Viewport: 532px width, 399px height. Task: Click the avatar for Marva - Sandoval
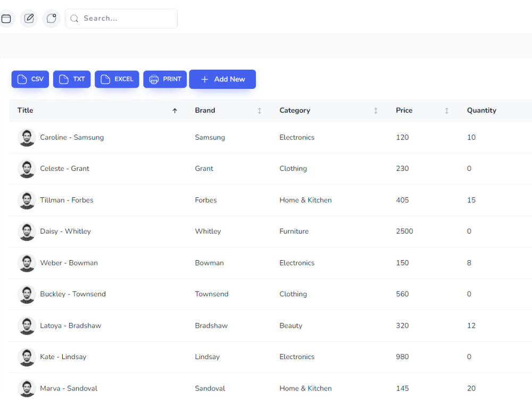coord(27,388)
